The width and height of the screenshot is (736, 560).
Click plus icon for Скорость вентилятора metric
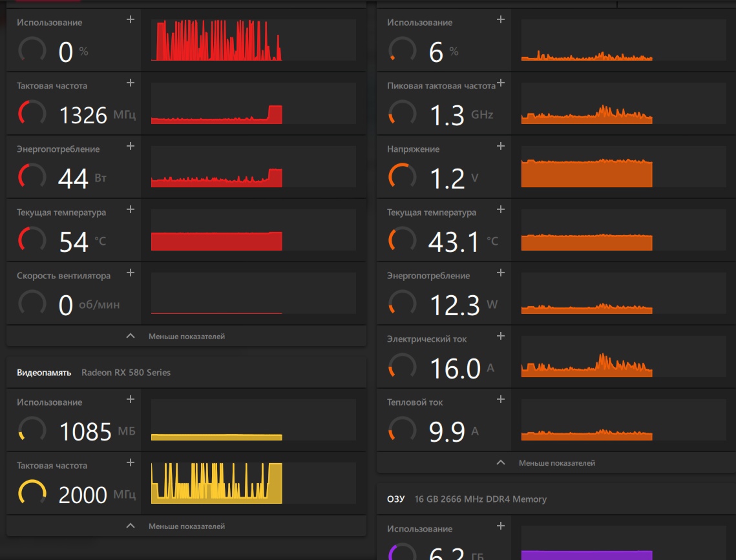click(x=131, y=273)
